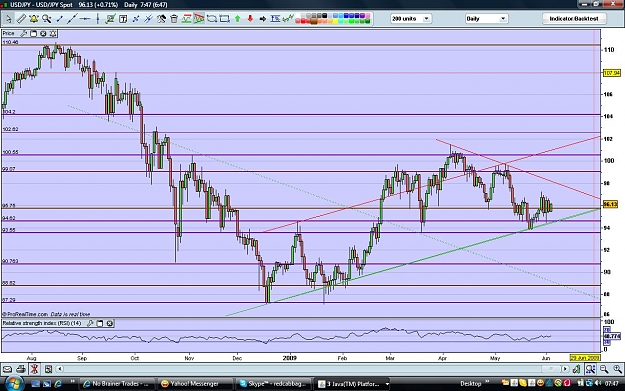Screen dimensions: 625x391
Task: Expand the Java Platform taskbar group arrow
Action: (387, 384)
